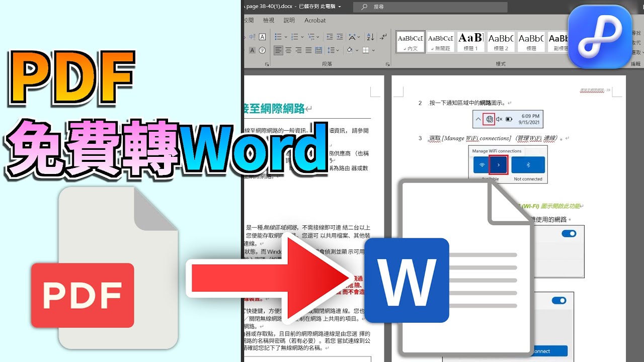Image resolution: width=644 pixels, height=362 pixels.
Task: Align the paragraph to the left
Action: click(x=278, y=50)
